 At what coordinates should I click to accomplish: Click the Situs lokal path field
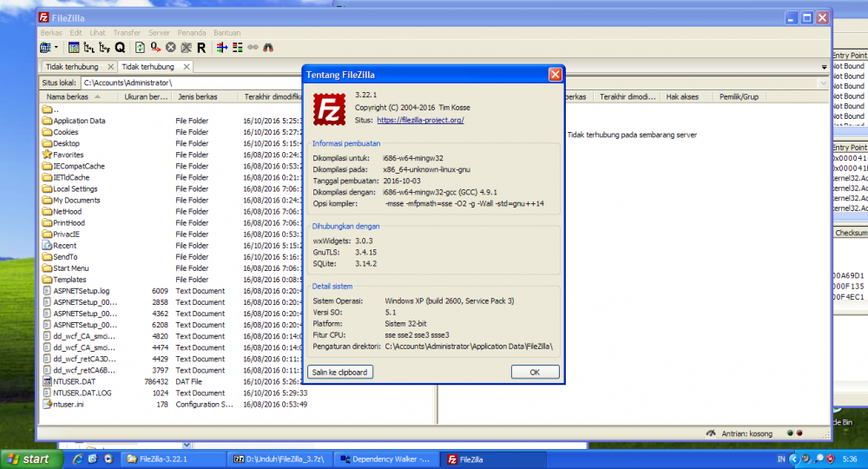point(191,83)
